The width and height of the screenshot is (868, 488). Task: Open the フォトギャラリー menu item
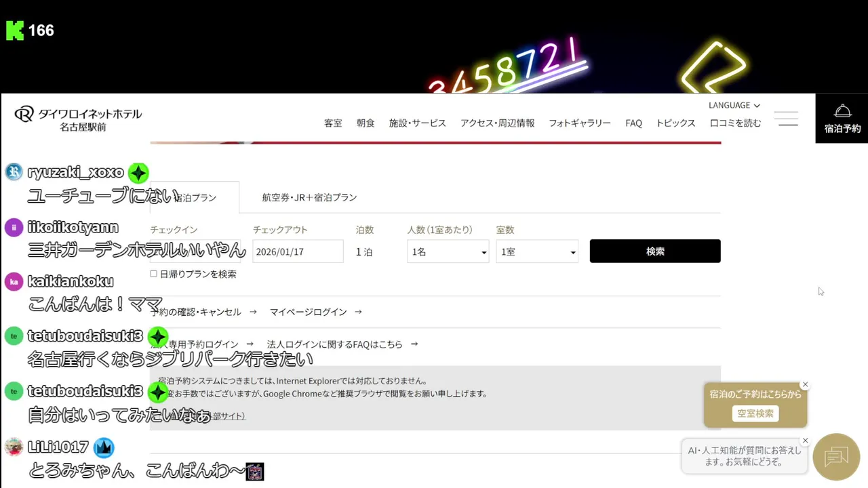tap(580, 123)
